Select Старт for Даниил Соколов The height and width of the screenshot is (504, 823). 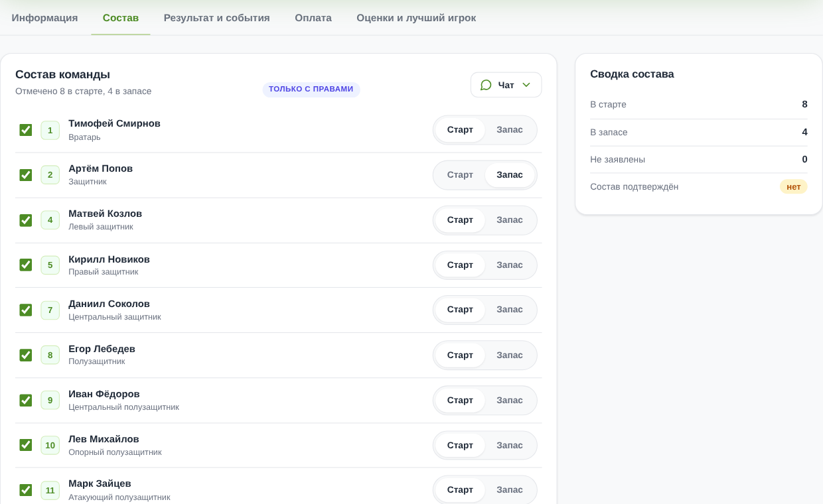click(x=460, y=310)
